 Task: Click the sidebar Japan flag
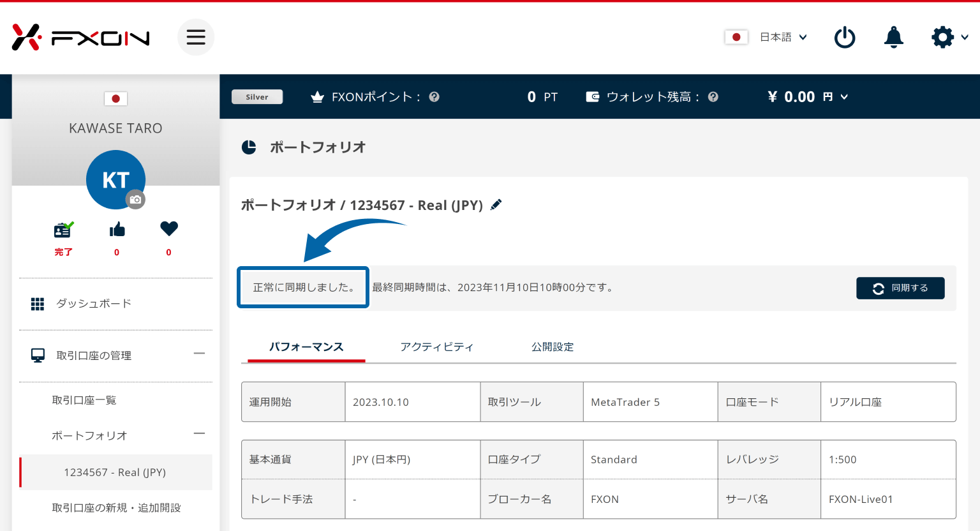115,98
